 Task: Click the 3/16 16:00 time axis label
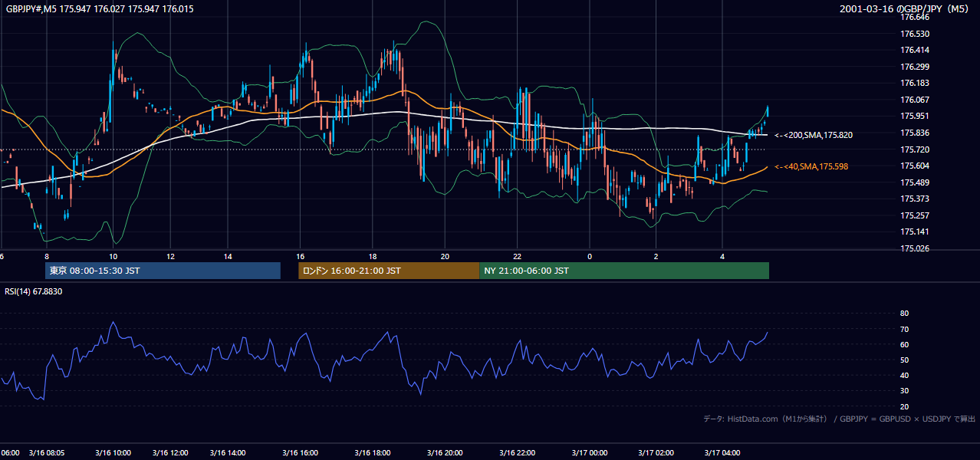pos(300,453)
